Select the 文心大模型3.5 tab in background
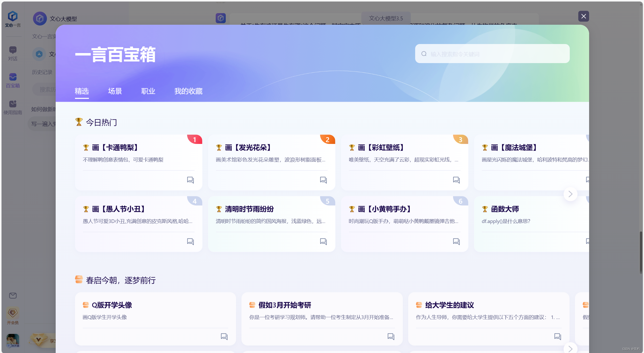Screen dimensions: 644x353 (x=386, y=18)
